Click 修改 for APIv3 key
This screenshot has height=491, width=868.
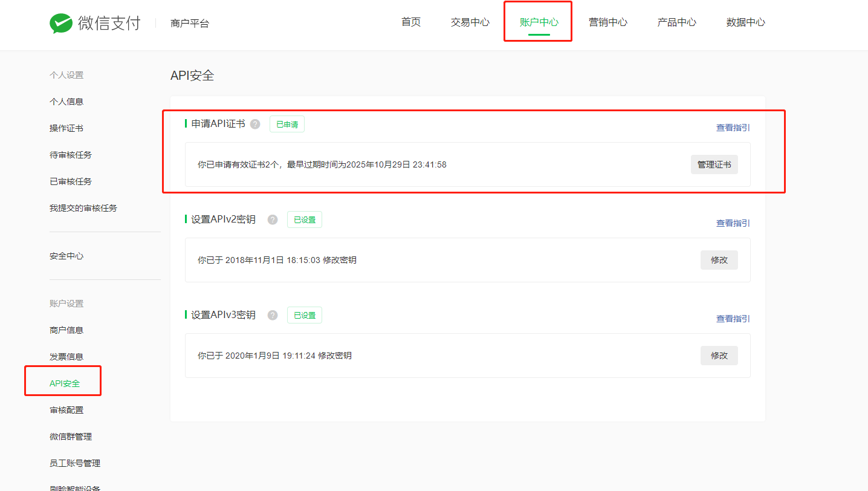point(719,356)
